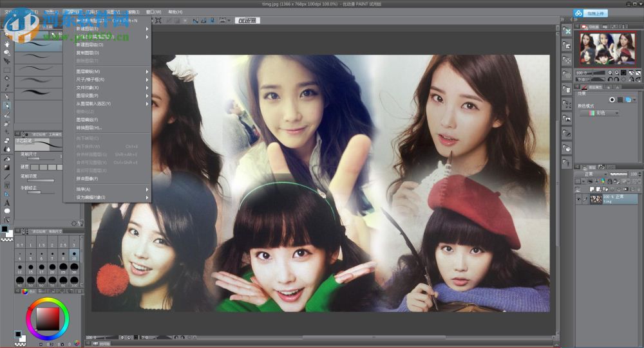Click the cloud icon beside 拖拽上传
The width and height of the screenshot is (644, 348).
[x=579, y=13]
